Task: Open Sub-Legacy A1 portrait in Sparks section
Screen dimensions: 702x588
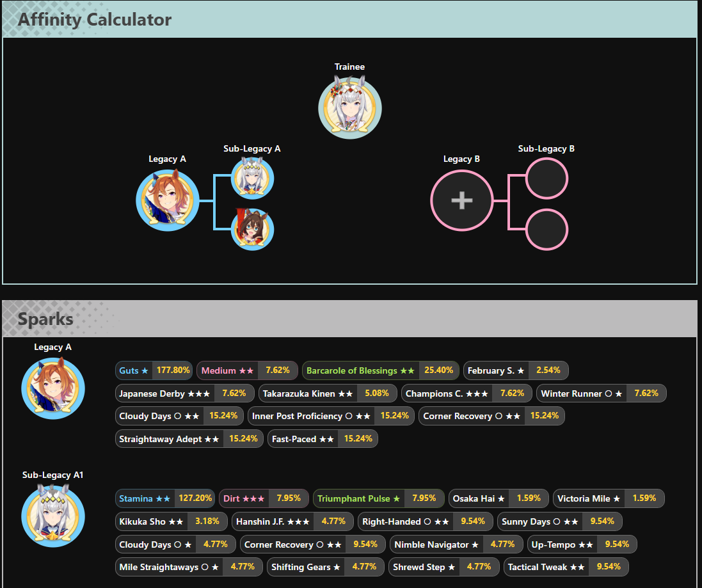Action: 53,516
